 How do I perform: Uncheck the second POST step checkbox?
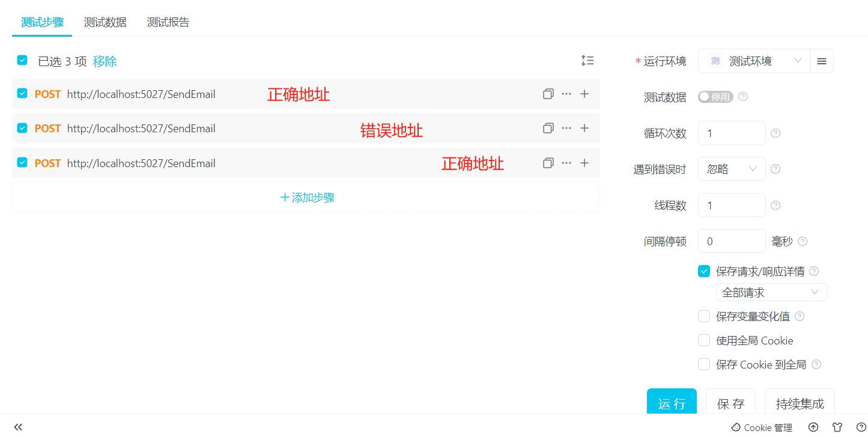22,127
